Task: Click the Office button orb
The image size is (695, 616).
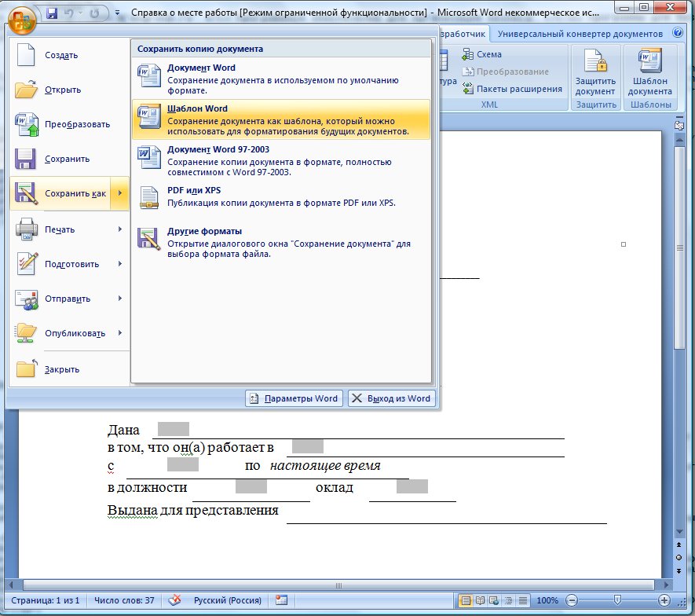Action: (21, 20)
